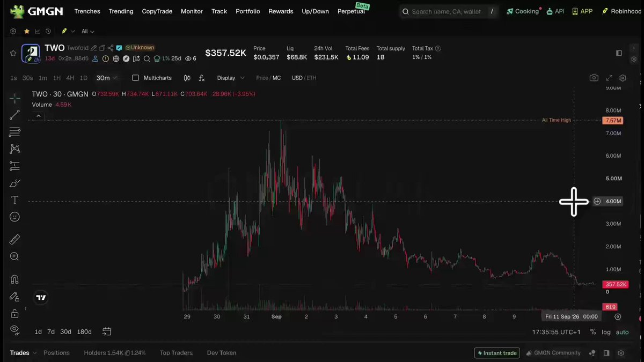Click the Instant trade button
The image size is (644, 362).
click(497, 353)
